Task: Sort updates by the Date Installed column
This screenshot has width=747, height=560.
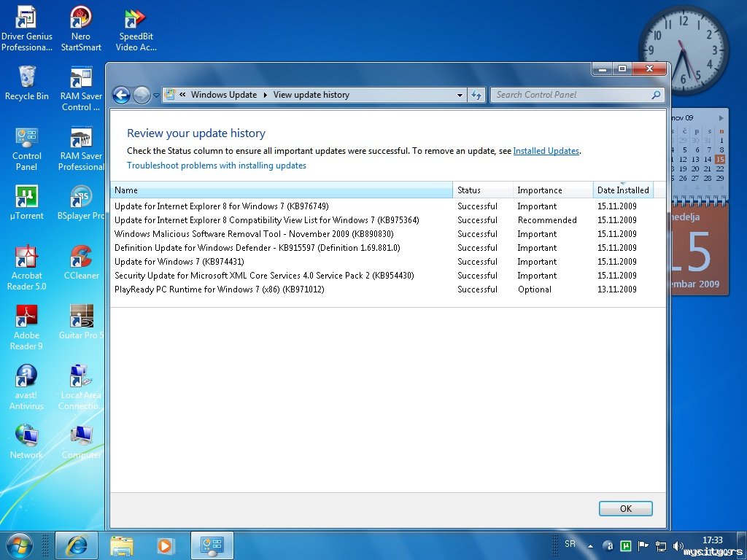Action: coord(622,190)
